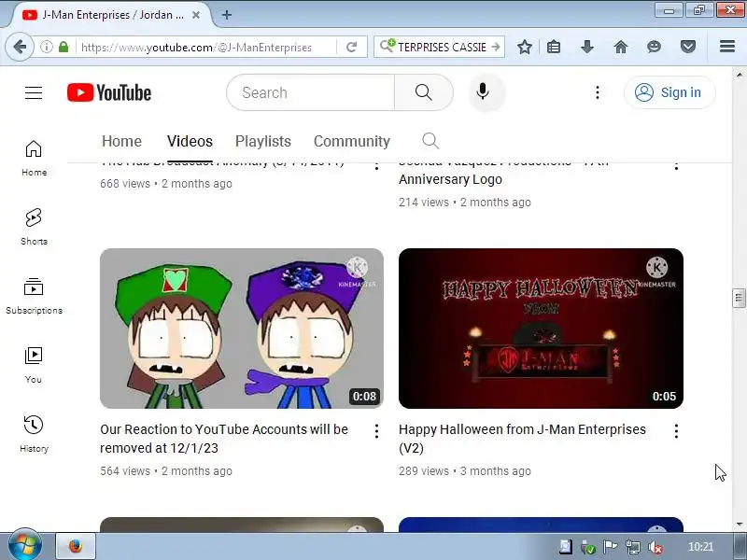Open options menu for Happy Halloween video
747x560 pixels.
point(676,431)
